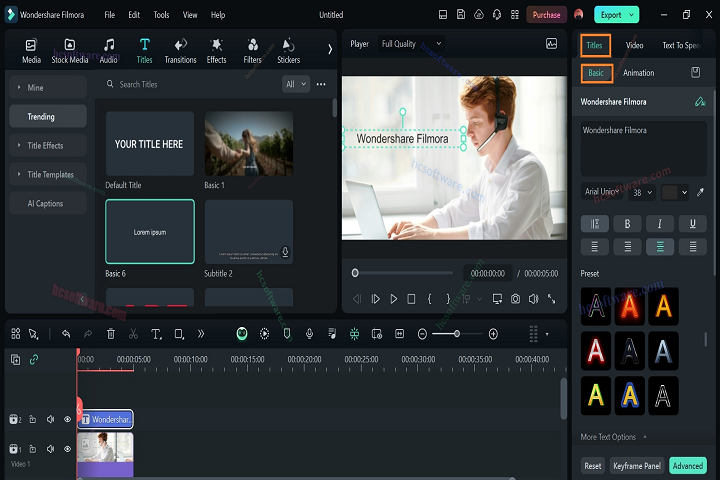Toggle bold text formatting
The width and height of the screenshot is (720, 480).
coord(627,224)
